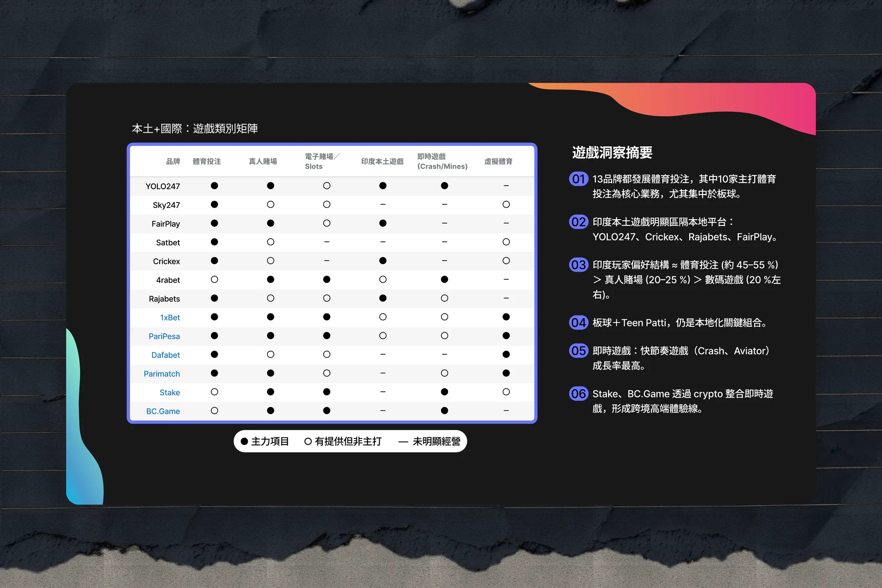The height and width of the screenshot is (588, 882).
Task: Click the 04 number badge
Action: [x=579, y=323]
